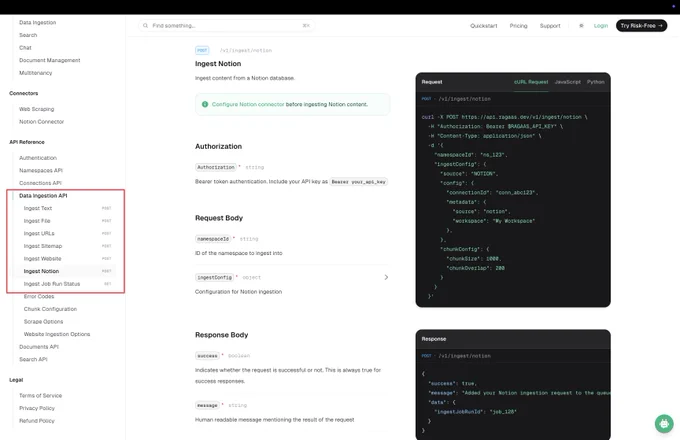680x440 pixels.
Task: Click the namespaceId parameter label
Action: point(213,239)
